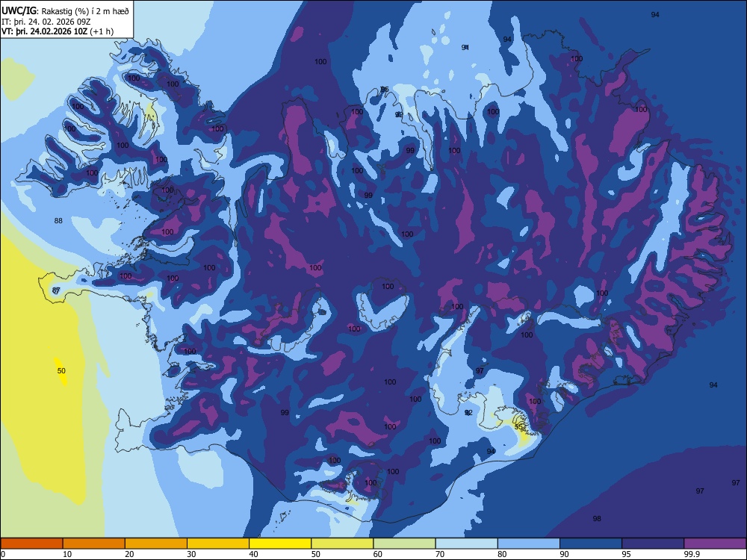Click the legend scale label '40'

[254, 554]
